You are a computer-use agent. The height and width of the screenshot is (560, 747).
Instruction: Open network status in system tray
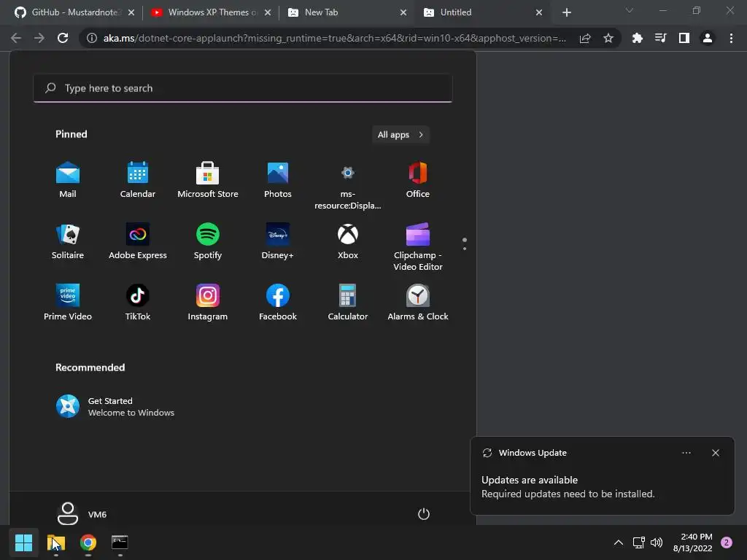click(x=638, y=542)
